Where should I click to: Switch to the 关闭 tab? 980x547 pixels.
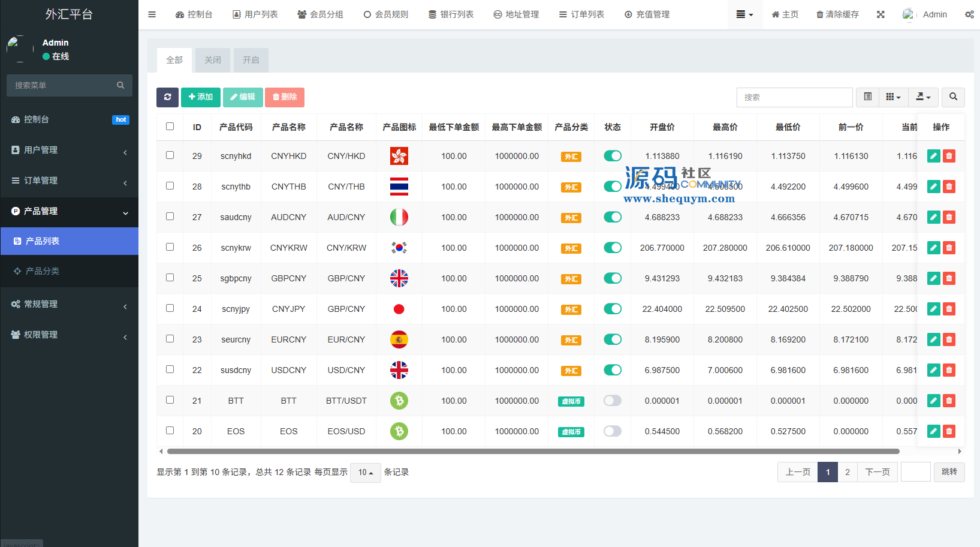click(x=213, y=60)
